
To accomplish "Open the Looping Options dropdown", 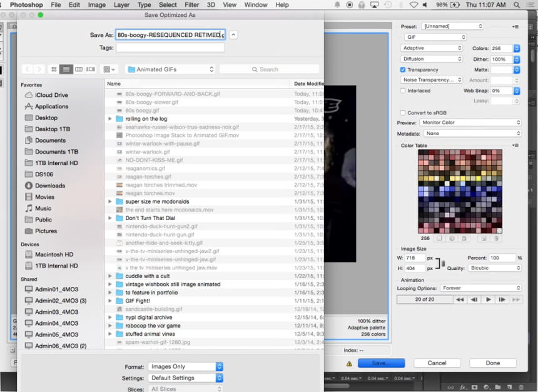I will 480,288.
